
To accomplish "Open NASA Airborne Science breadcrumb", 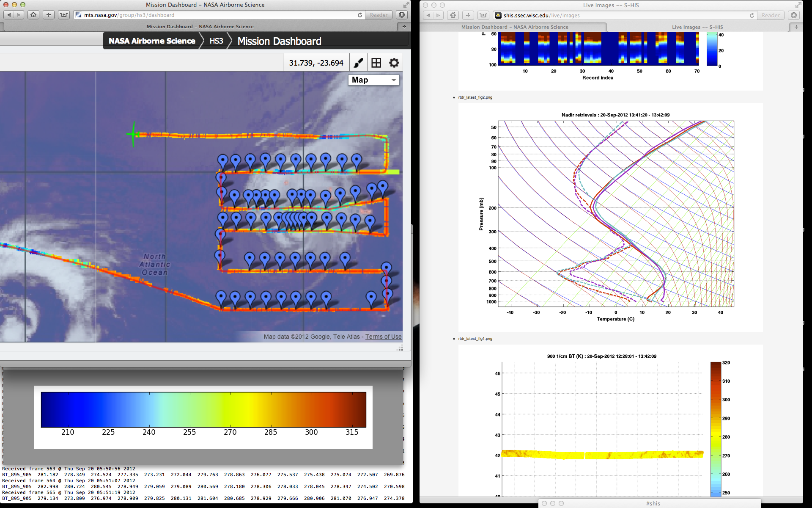I will 152,41.
